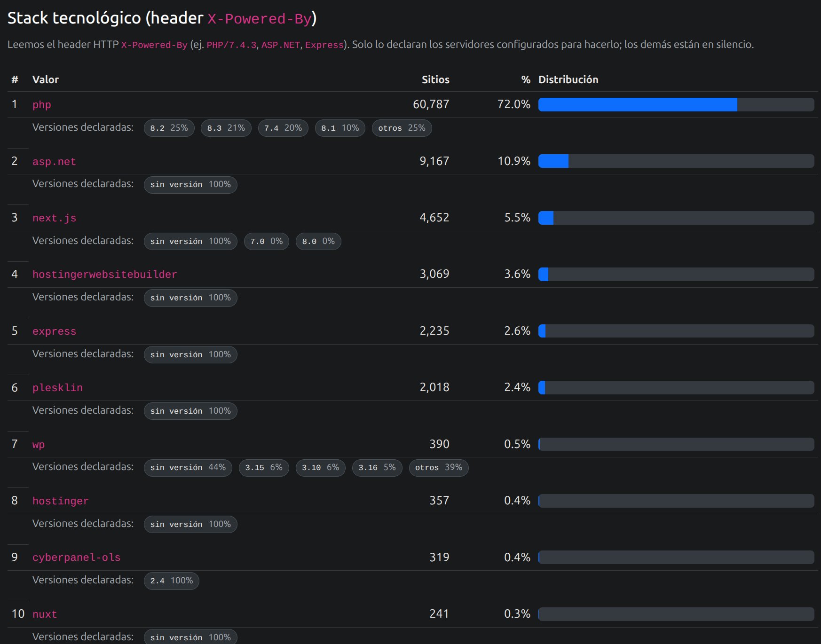Click express distribution bar at 2.6%

(x=676, y=331)
